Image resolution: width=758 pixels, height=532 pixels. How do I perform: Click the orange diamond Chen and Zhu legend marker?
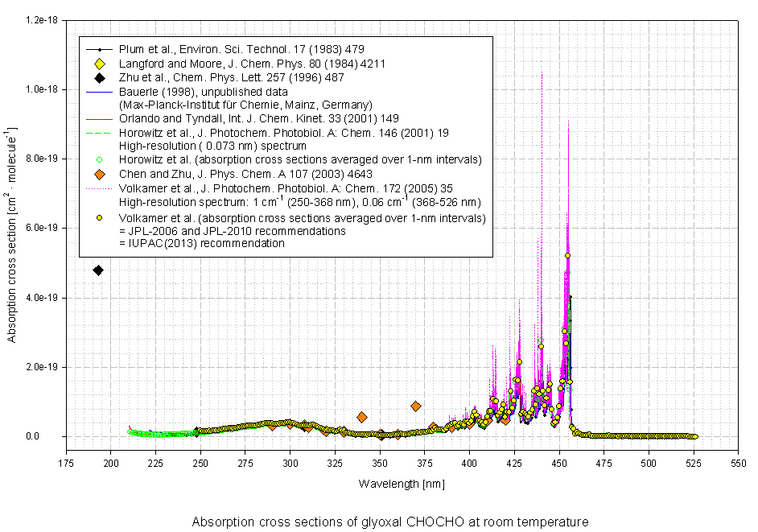[100, 175]
